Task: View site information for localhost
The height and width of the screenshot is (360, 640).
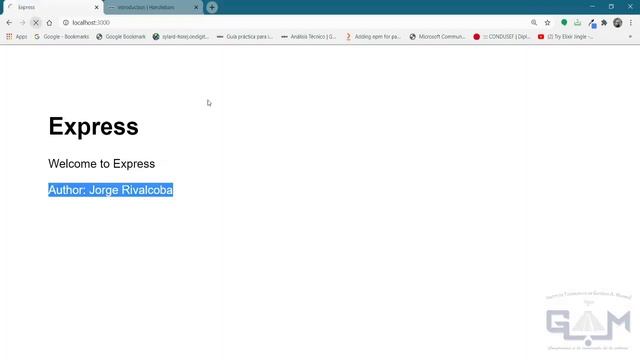Action: [66, 23]
